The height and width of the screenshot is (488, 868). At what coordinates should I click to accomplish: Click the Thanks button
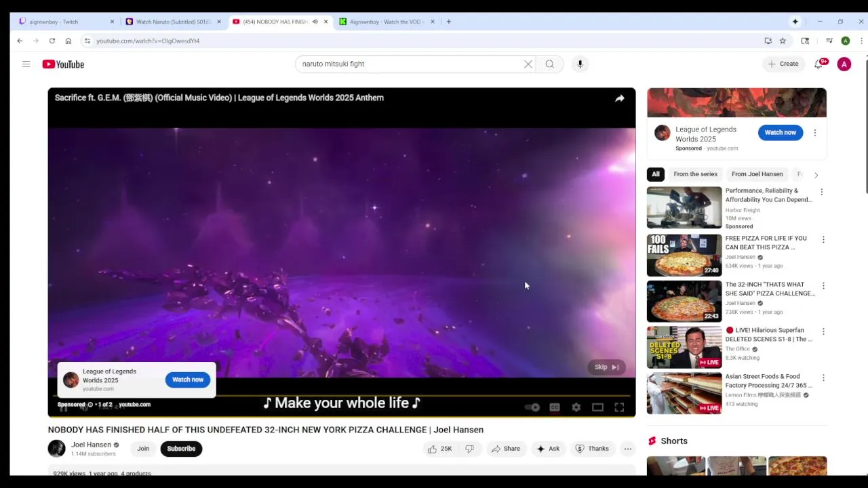[x=592, y=449]
